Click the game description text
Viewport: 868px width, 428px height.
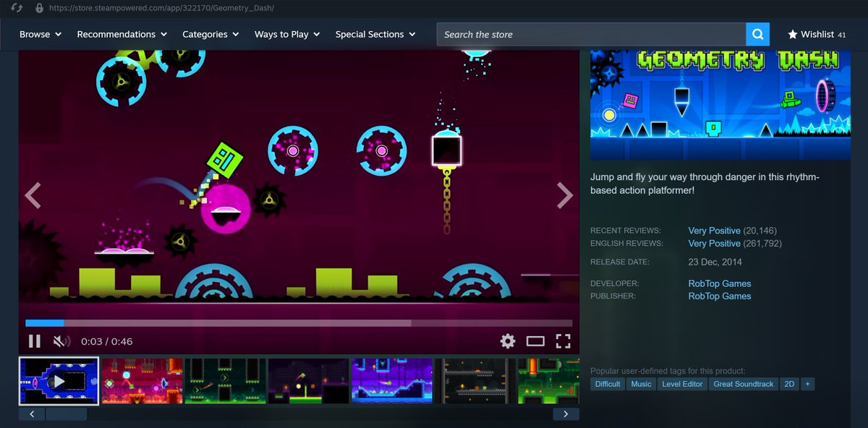click(705, 184)
